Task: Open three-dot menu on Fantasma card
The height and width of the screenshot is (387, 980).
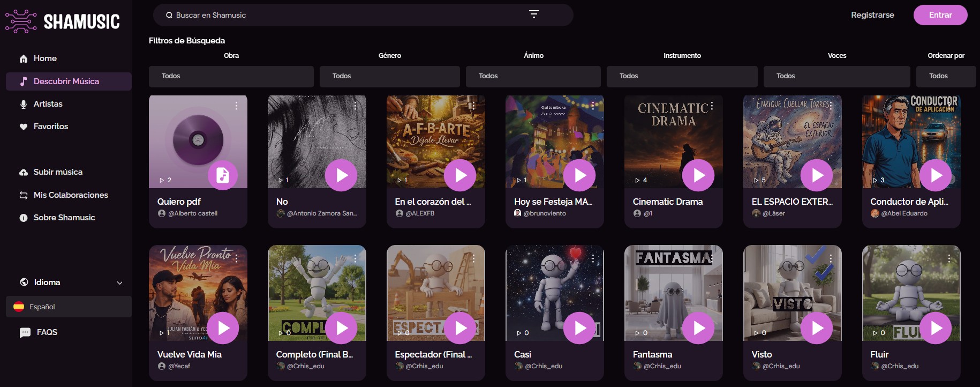Action: 712,258
